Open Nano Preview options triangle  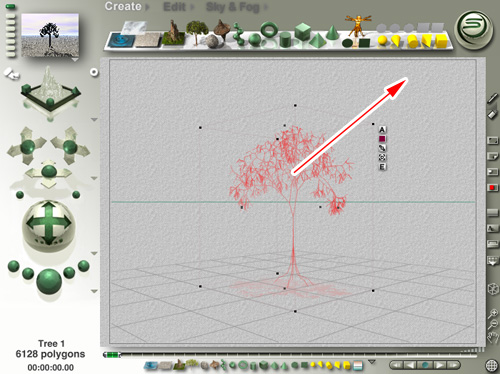click(75, 60)
